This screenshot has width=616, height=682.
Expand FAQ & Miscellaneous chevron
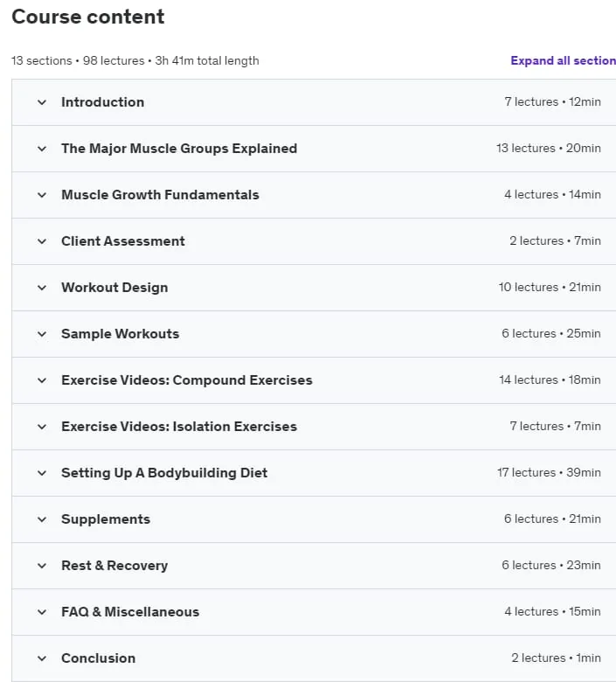(x=42, y=612)
